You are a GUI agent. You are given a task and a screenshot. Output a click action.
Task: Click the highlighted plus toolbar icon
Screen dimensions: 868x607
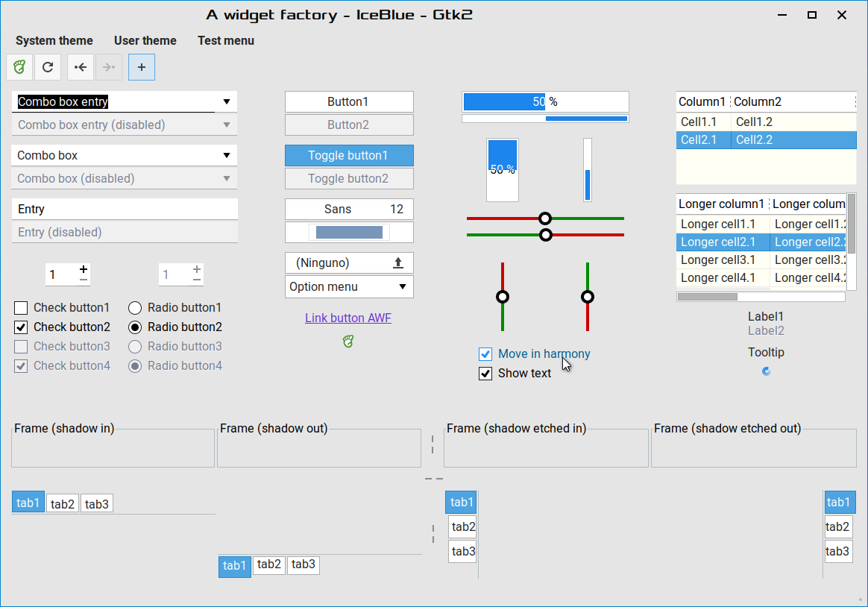[x=142, y=67]
